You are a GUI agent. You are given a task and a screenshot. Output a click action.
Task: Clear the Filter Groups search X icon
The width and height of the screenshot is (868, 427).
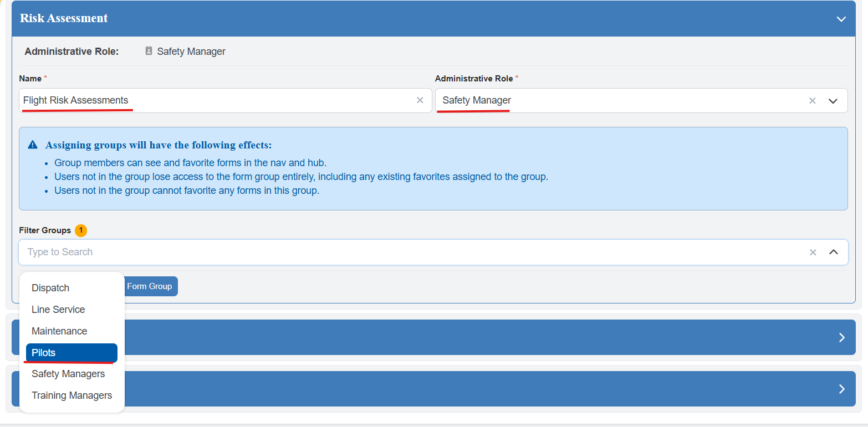(813, 252)
